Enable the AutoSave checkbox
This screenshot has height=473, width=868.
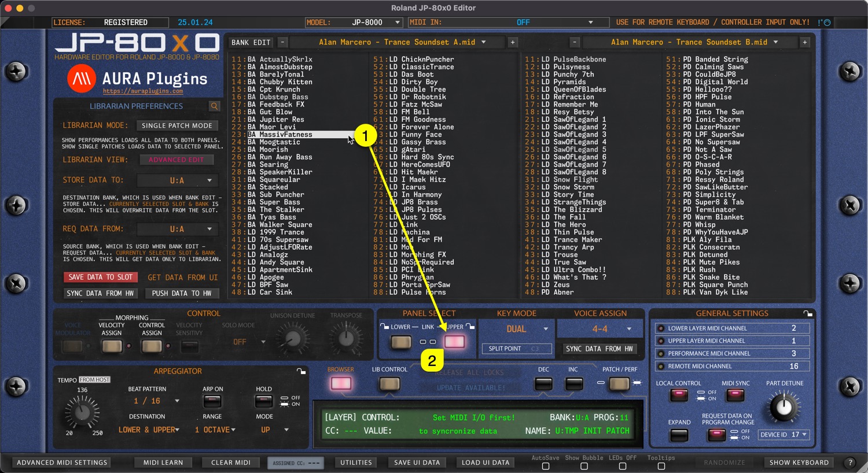545,466
